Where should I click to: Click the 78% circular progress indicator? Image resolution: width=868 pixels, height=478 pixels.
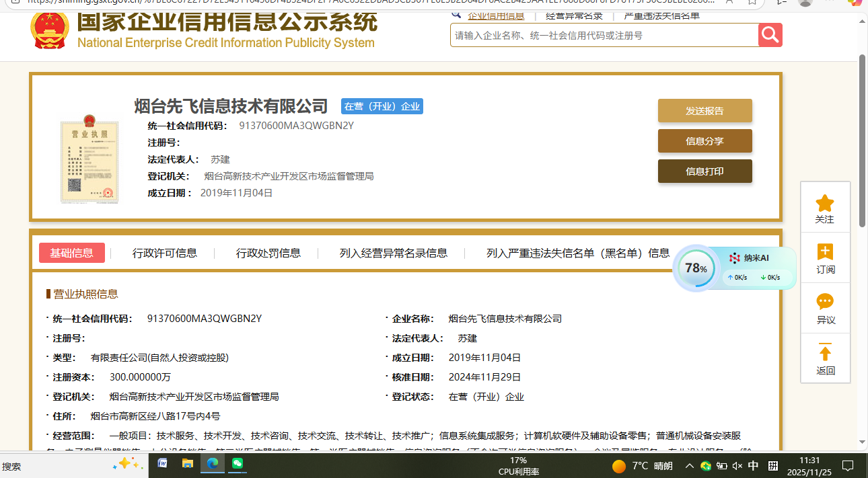(x=696, y=268)
